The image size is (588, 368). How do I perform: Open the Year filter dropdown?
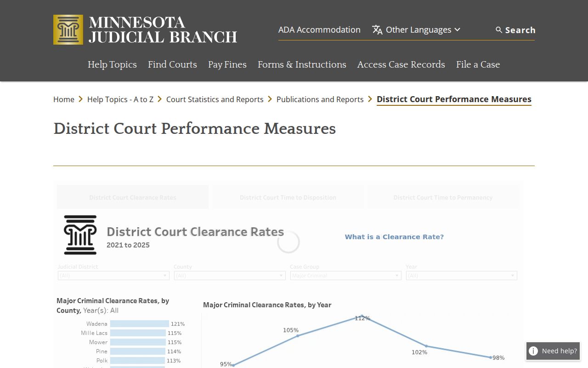(x=462, y=276)
